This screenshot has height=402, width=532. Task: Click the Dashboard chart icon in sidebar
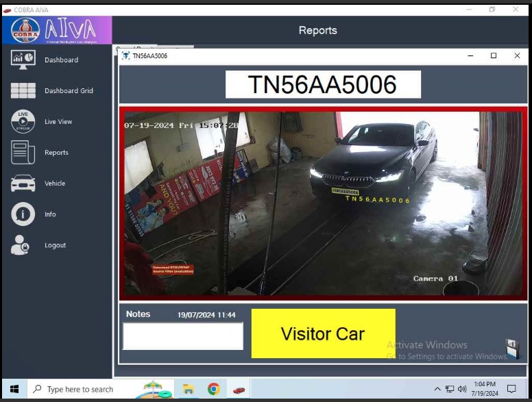coord(23,60)
